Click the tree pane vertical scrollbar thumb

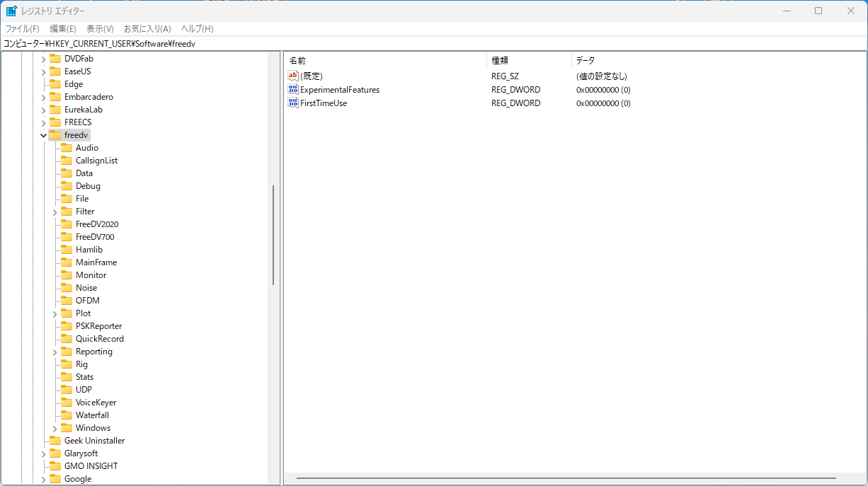[x=273, y=235]
